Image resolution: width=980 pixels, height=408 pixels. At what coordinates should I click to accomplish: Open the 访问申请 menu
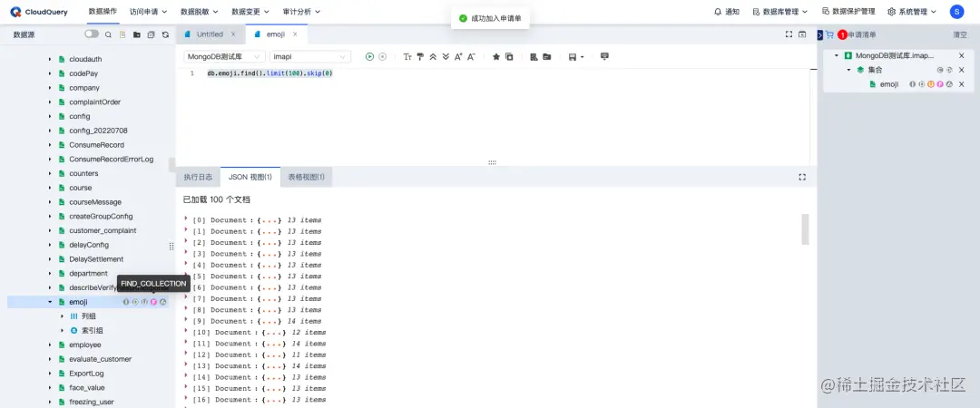coord(148,11)
